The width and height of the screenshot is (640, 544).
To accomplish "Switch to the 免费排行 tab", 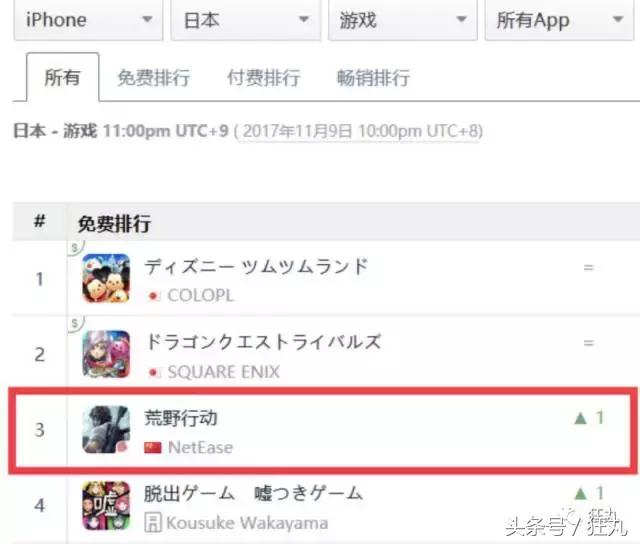I will click(153, 78).
